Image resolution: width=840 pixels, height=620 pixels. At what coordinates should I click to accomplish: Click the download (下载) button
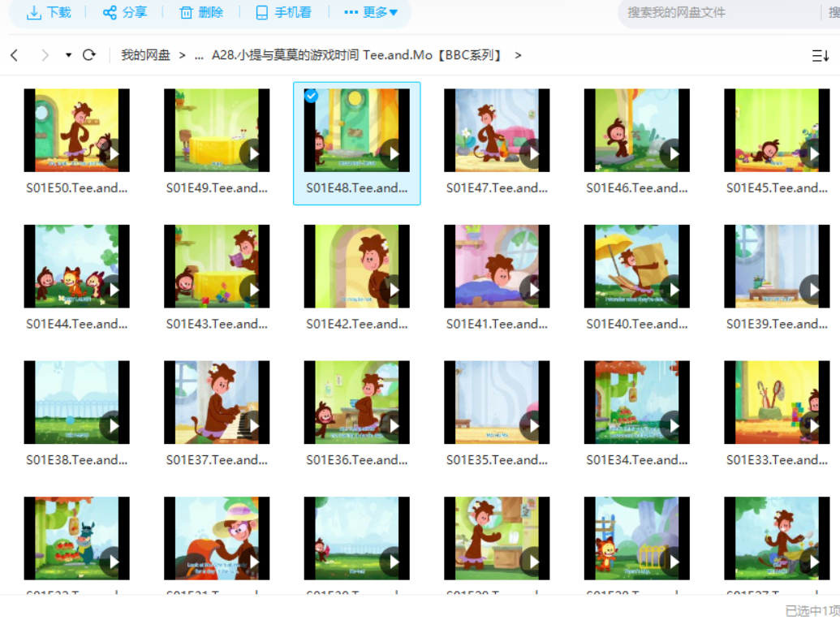pos(49,12)
